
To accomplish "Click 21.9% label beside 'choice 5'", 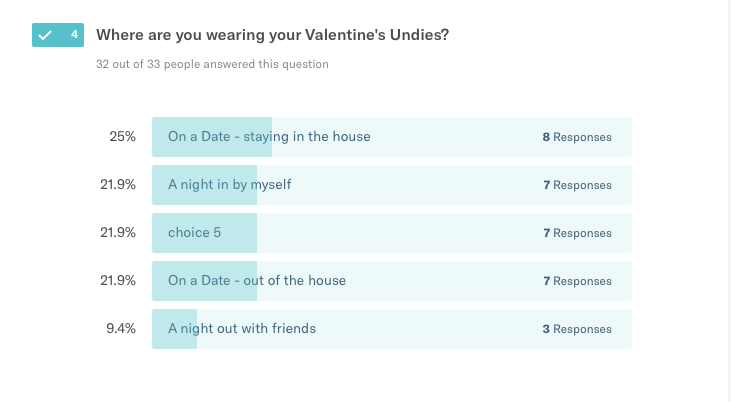I will pos(118,233).
